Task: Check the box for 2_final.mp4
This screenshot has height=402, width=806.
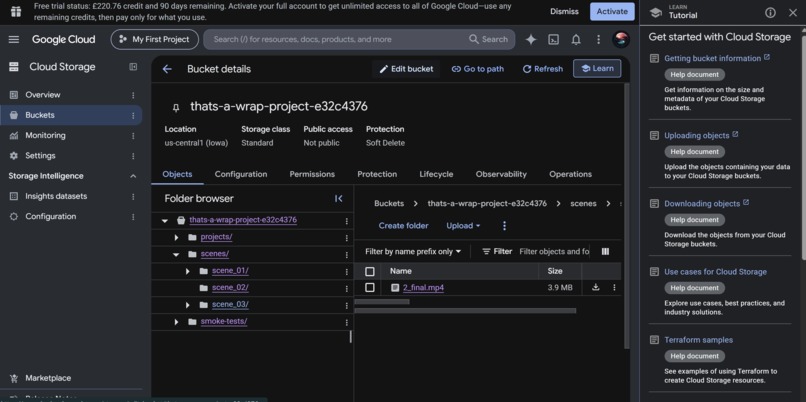Action: point(370,287)
